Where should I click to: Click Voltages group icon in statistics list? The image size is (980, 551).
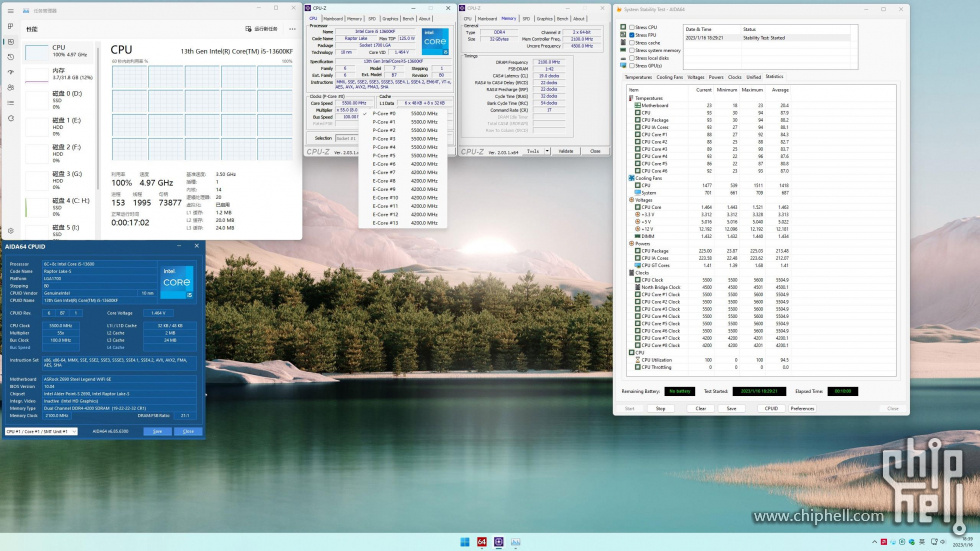coord(631,200)
